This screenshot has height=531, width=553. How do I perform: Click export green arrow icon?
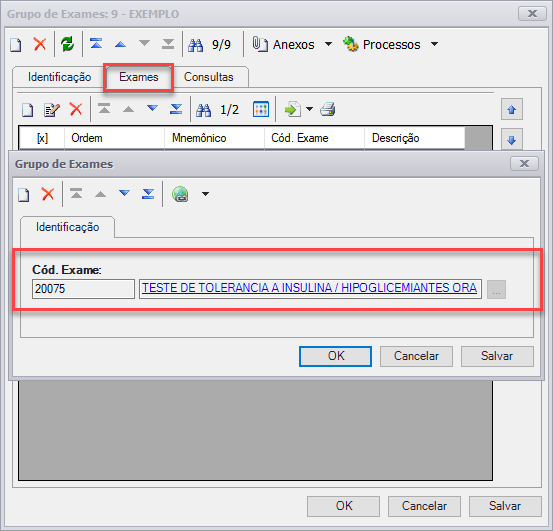(x=293, y=109)
